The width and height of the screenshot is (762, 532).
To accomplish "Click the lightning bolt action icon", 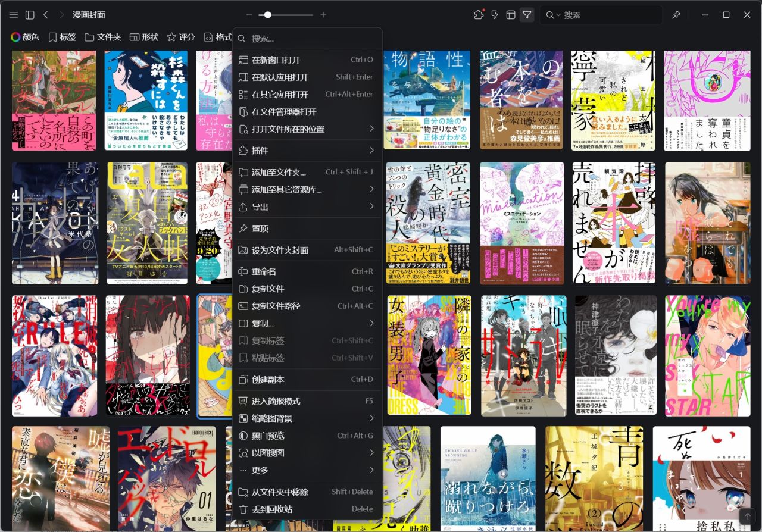I will point(494,15).
